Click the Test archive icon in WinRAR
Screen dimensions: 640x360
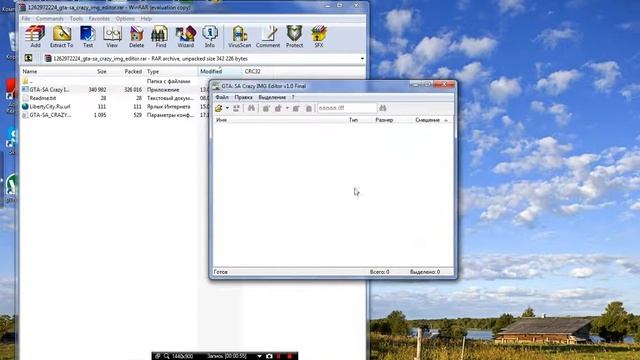(x=88, y=37)
